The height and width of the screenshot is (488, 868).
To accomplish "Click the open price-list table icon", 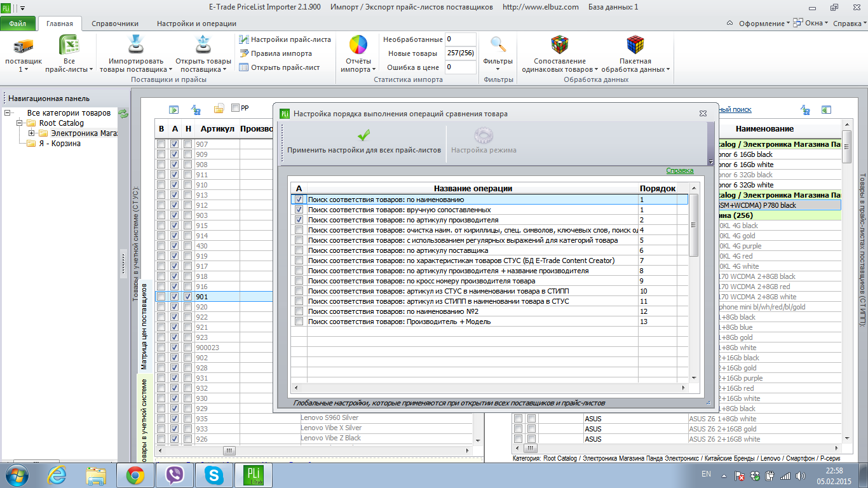I will [243, 67].
